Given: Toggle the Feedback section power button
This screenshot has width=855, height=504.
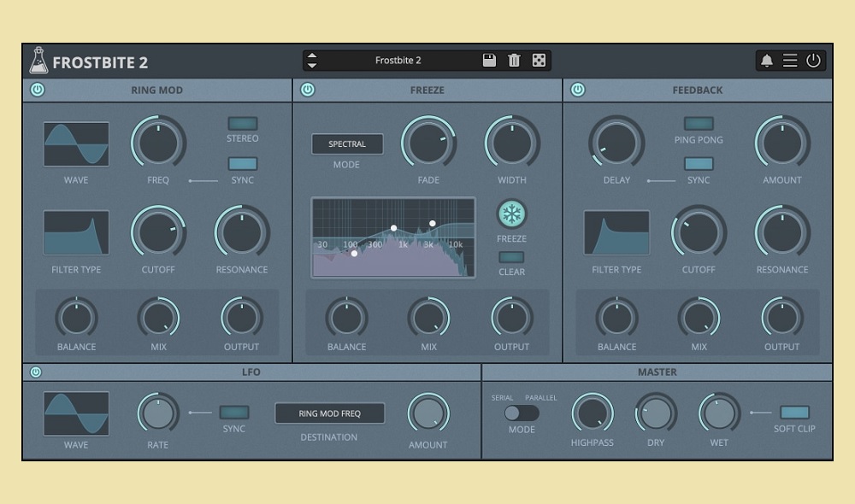Looking at the screenshot, I should [578, 90].
